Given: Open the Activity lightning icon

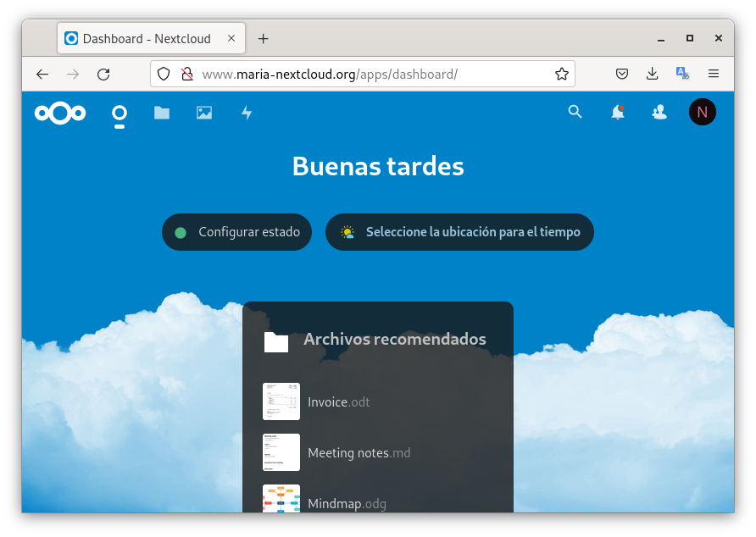Looking at the screenshot, I should click(x=247, y=113).
